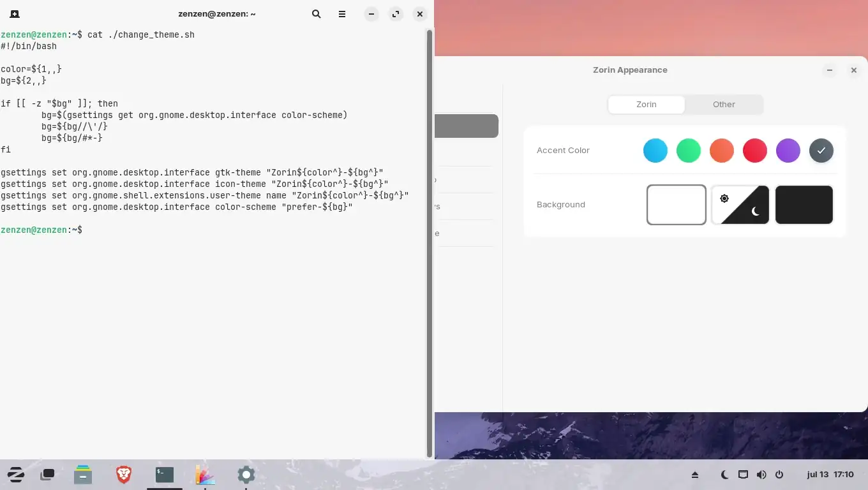Close the Zorin Appearance window
This screenshot has height=490, width=868.
click(854, 70)
